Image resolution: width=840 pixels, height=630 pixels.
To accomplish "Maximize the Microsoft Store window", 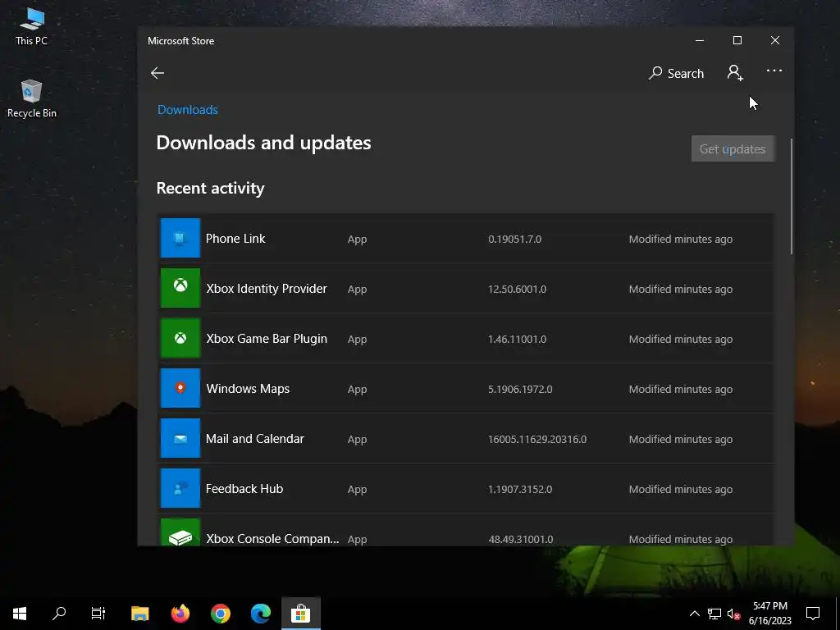I will (737, 41).
